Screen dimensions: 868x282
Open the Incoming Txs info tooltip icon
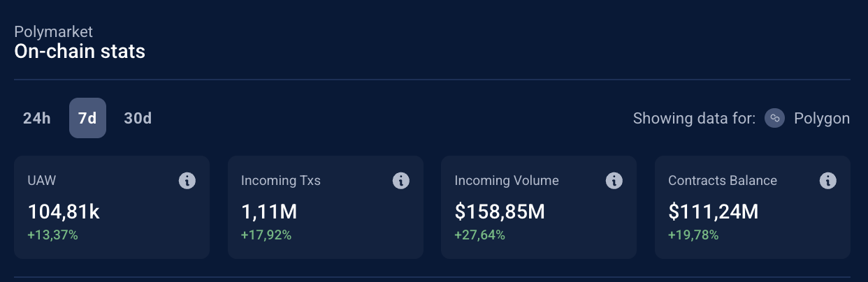click(400, 181)
